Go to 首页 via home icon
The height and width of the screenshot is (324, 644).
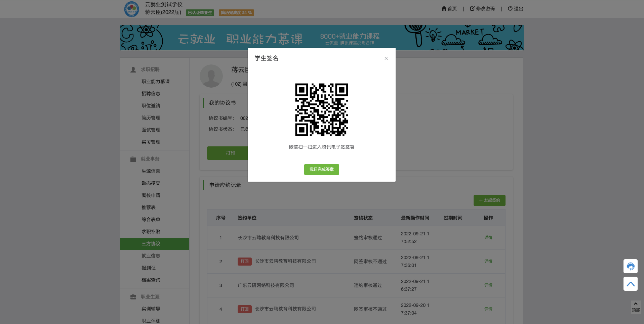click(449, 9)
